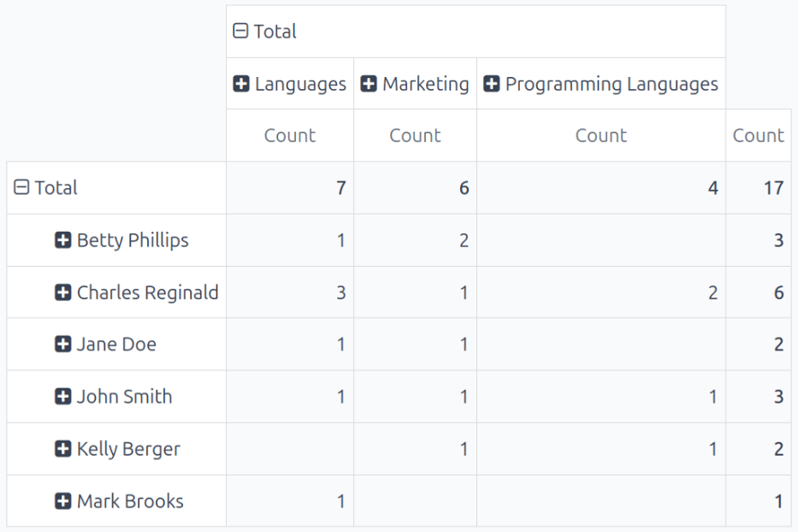Click the Languages total cell showing 7

[290, 188]
